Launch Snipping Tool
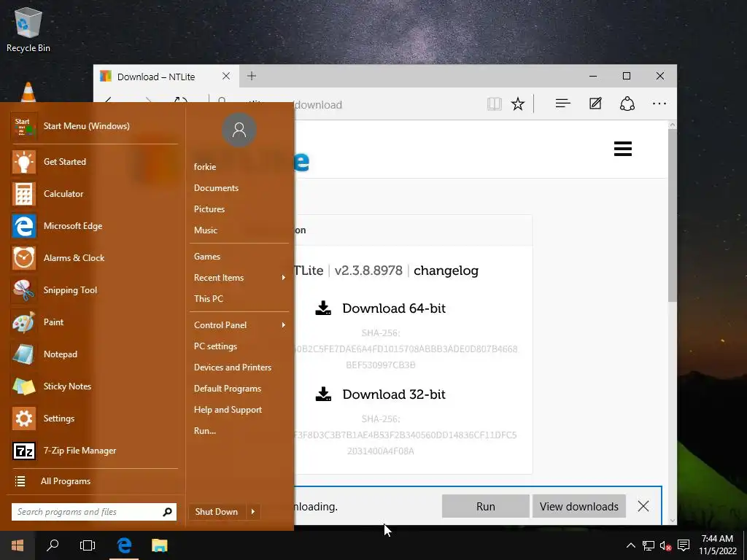Screen dimensions: 747x560 (x=94, y=290)
